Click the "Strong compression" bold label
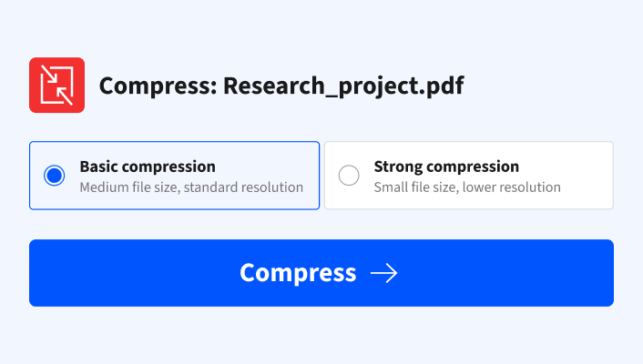Screen dimensions: 643x364 pyautogui.click(x=446, y=167)
